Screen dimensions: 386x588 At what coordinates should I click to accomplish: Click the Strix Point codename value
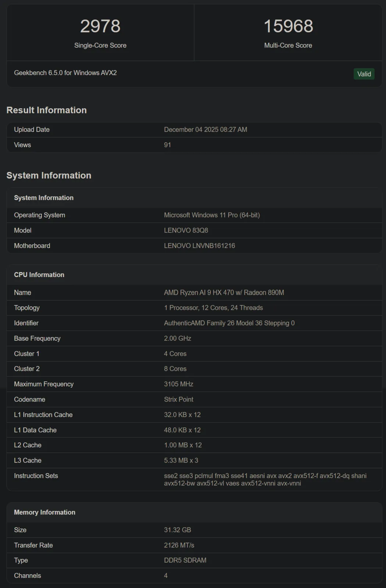click(x=179, y=399)
